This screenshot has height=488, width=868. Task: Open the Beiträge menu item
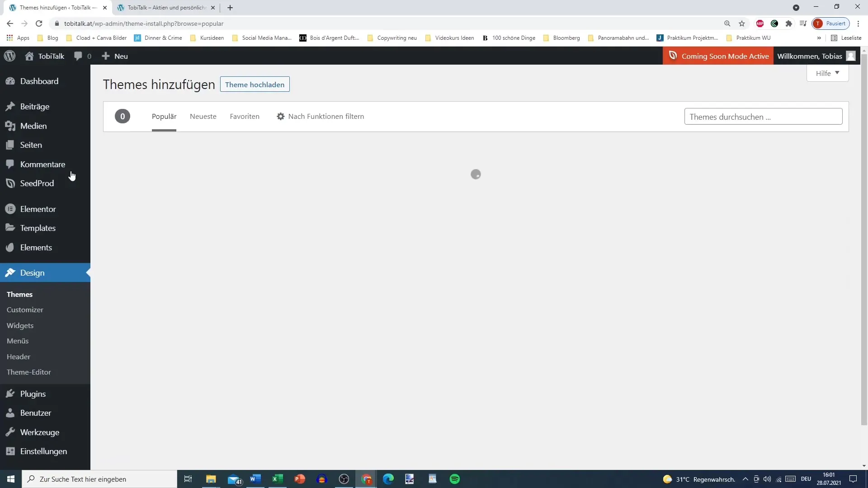34,107
